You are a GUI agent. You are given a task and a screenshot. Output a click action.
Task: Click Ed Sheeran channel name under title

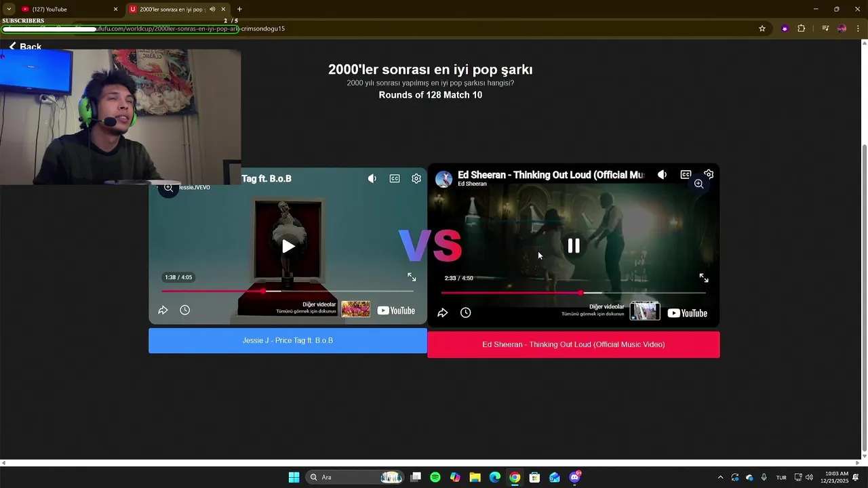click(472, 184)
